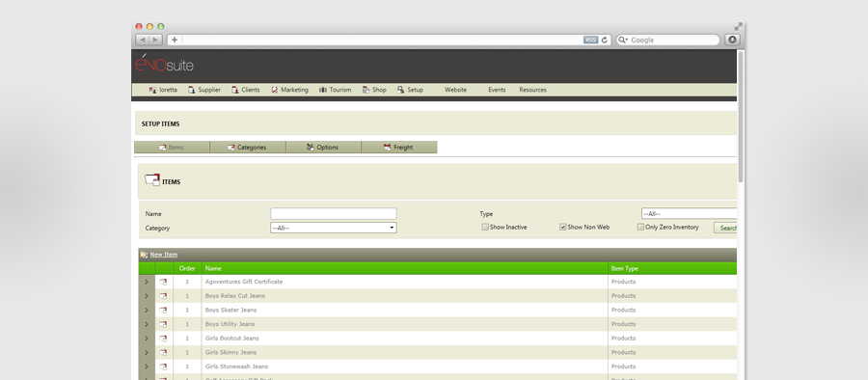Screen dimensions: 868x380
Task: Expand the Boys Utility Jeans row
Action: click(x=147, y=324)
